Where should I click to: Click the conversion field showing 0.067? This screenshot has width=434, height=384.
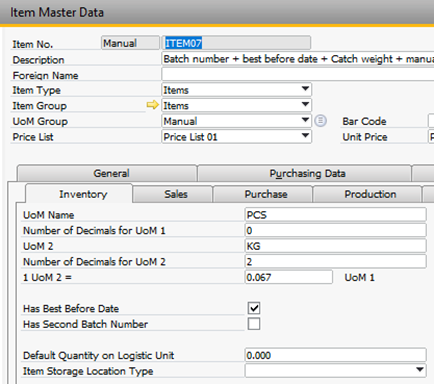[289, 277]
